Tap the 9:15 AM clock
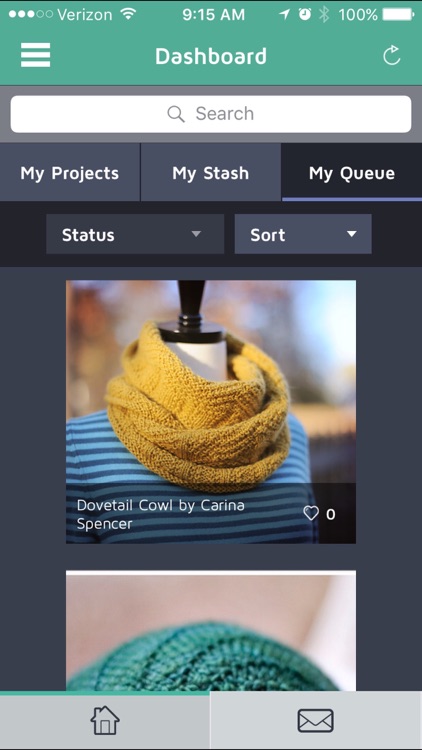422x750 pixels. click(214, 14)
